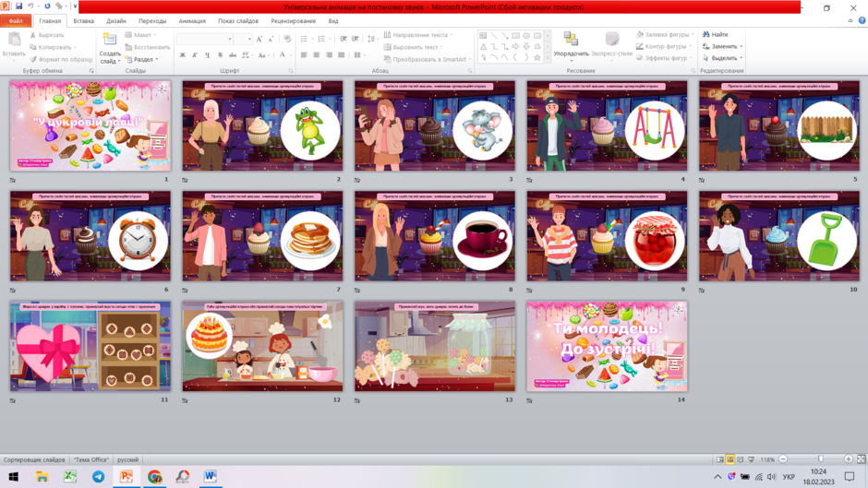Click the Save icon in quick access toolbar

18,6
